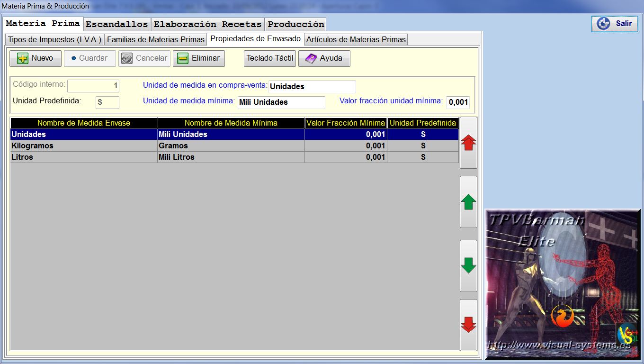Click the Unidad de medida en compra-venta field
This screenshot has height=364, width=644.
tap(312, 87)
